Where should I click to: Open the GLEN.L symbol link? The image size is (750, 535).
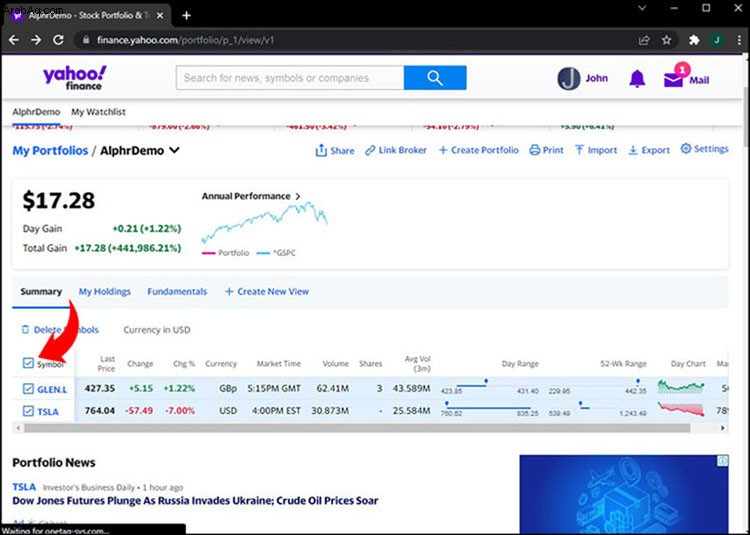[52, 390]
